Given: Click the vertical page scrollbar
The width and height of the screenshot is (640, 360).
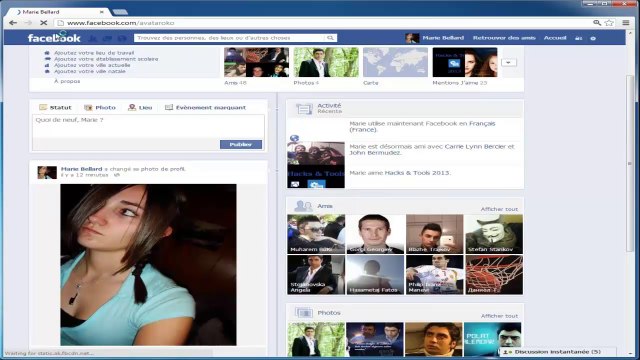Looking at the screenshot, I should tap(630, 163).
